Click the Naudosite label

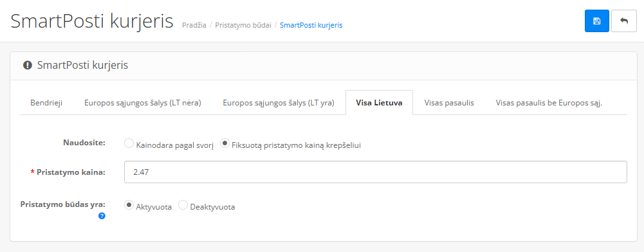tap(84, 143)
